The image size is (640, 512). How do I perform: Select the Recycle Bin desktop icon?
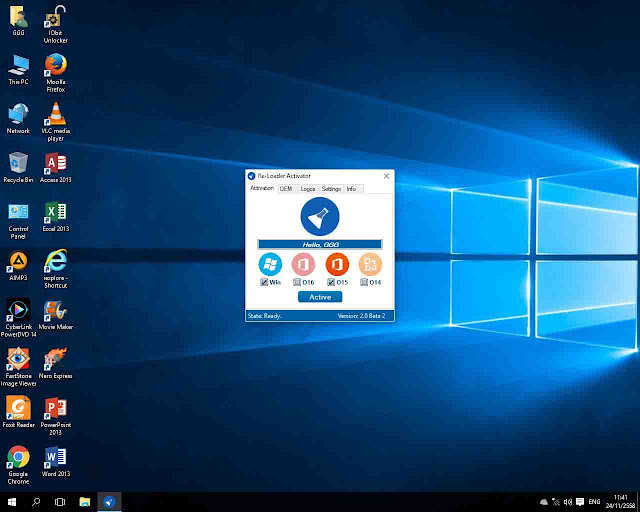point(18,167)
